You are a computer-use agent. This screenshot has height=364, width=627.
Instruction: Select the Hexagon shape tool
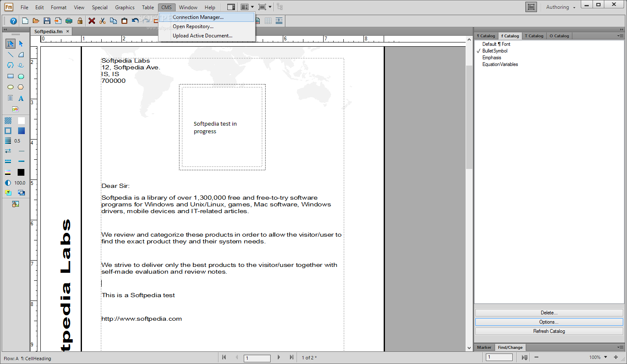pos(21,87)
